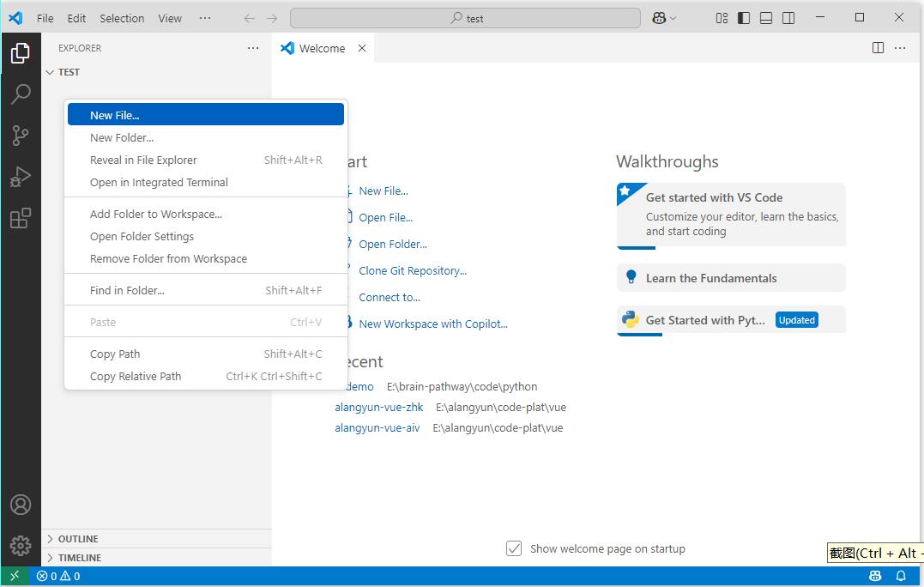Toggle the secondary side bar
This screenshot has height=587, width=924.
[788, 18]
